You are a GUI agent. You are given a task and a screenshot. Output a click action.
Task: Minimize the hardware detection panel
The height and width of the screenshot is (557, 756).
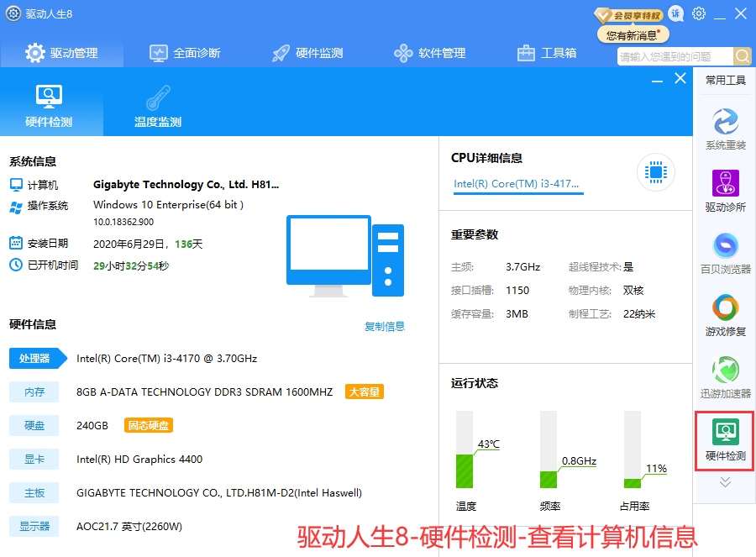pyautogui.click(x=657, y=80)
